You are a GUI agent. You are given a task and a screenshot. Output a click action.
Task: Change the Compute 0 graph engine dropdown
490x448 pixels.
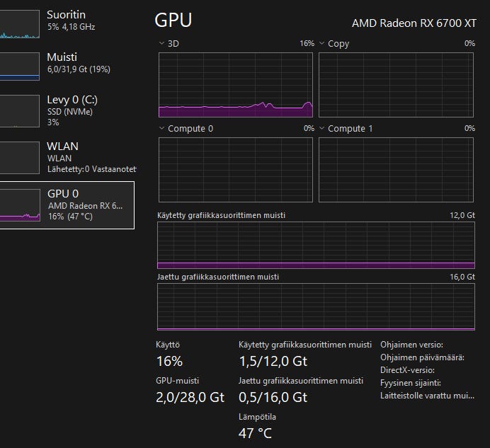[x=162, y=129]
